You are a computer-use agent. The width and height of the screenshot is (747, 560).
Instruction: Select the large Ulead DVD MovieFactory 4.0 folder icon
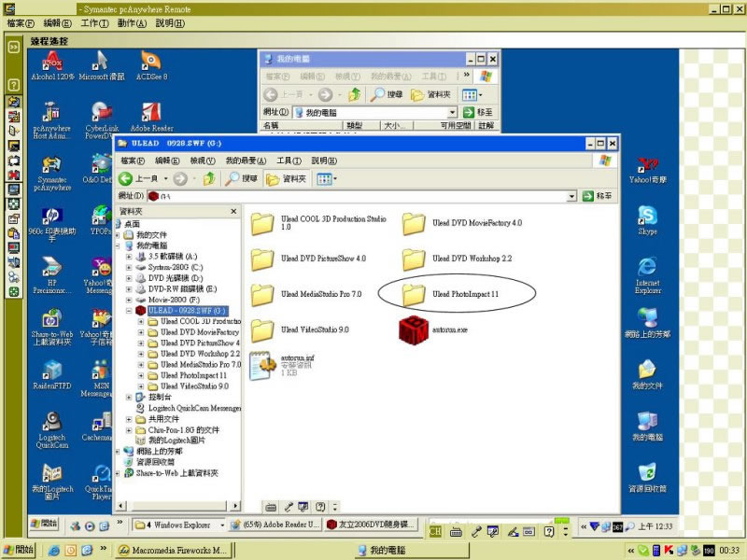[414, 224]
